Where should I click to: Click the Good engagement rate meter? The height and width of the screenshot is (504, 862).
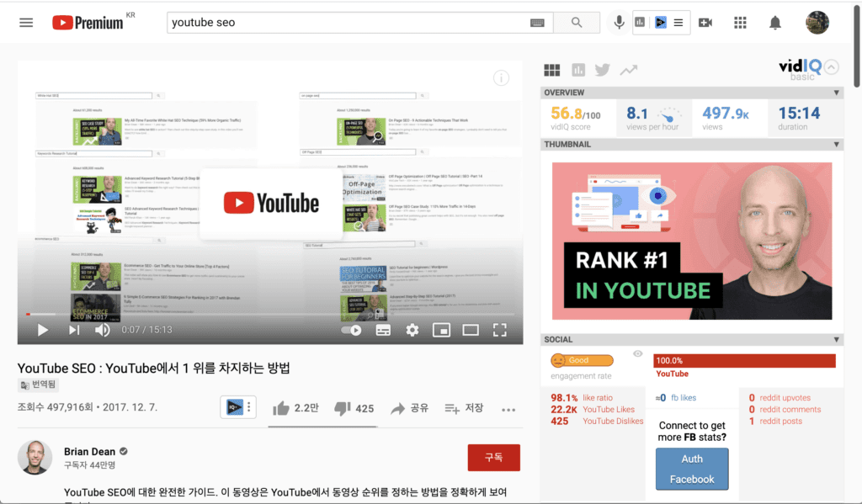pyautogui.click(x=582, y=361)
